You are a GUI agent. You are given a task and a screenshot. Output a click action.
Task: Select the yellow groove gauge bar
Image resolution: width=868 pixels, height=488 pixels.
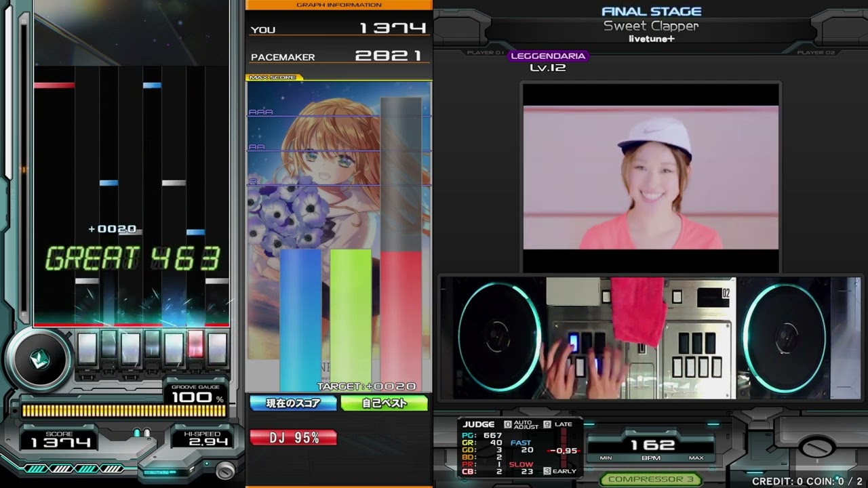123,411
